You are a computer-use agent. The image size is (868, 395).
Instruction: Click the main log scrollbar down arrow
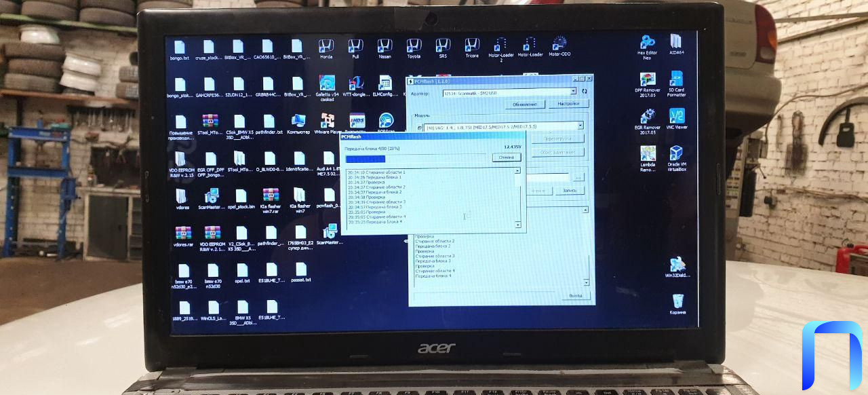pyautogui.click(x=587, y=282)
